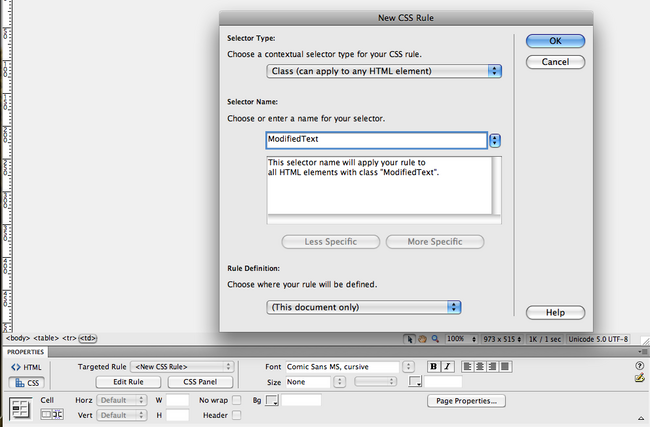Click OK to create CSS rule
The image size is (650, 427).
[555, 41]
